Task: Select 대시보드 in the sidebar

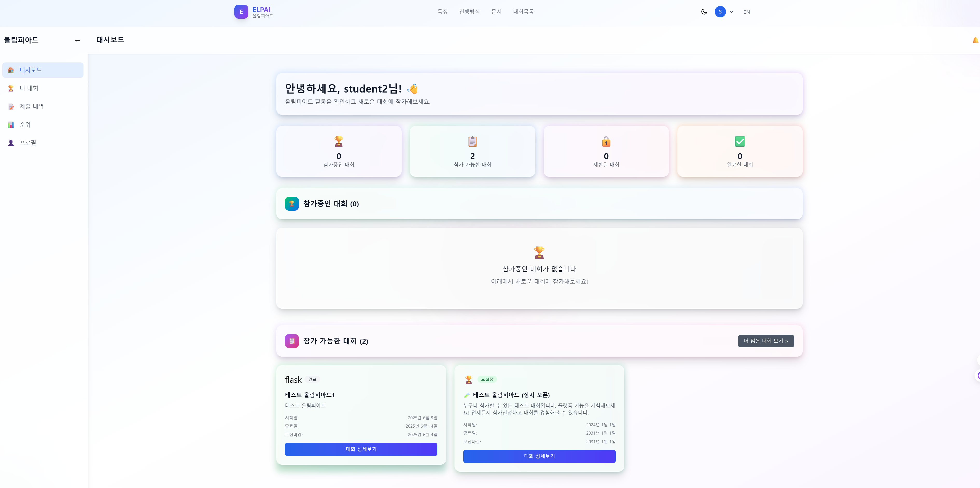Action: point(43,70)
